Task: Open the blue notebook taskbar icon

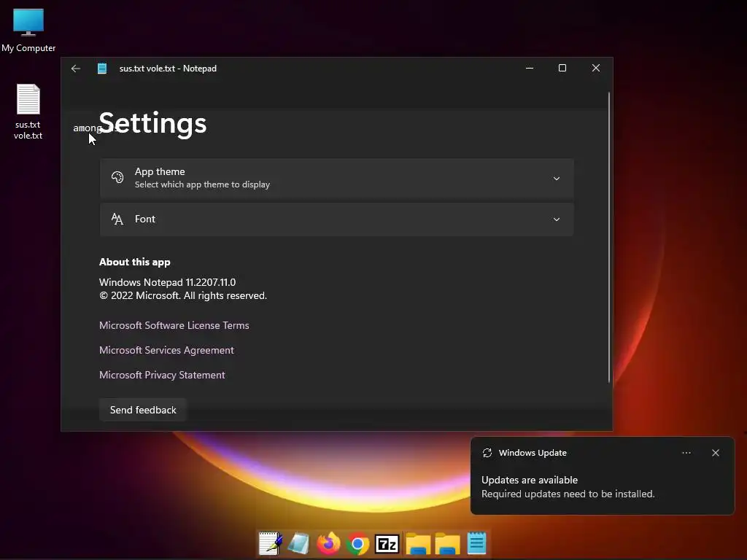Action: (x=299, y=543)
